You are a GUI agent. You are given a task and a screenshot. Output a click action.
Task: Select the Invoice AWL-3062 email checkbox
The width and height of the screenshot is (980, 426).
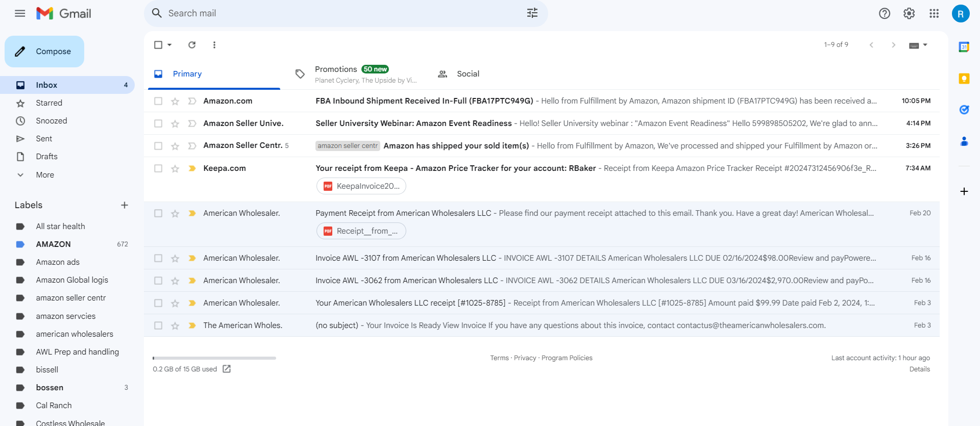tap(158, 281)
